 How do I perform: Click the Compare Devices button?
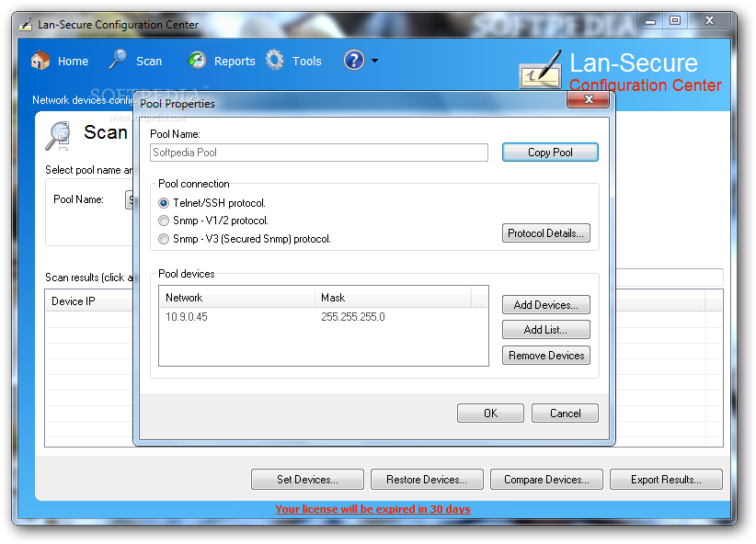[546, 480]
